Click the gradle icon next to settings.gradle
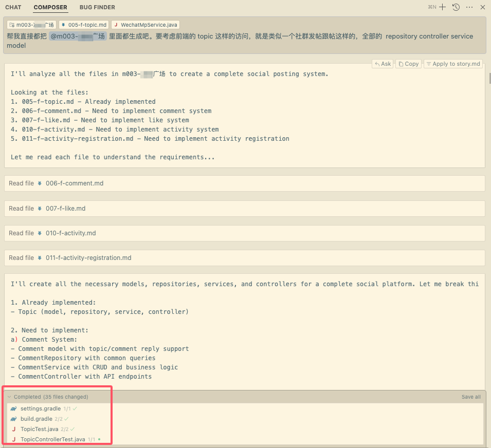The height and width of the screenshot is (448, 491). tap(13, 408)
